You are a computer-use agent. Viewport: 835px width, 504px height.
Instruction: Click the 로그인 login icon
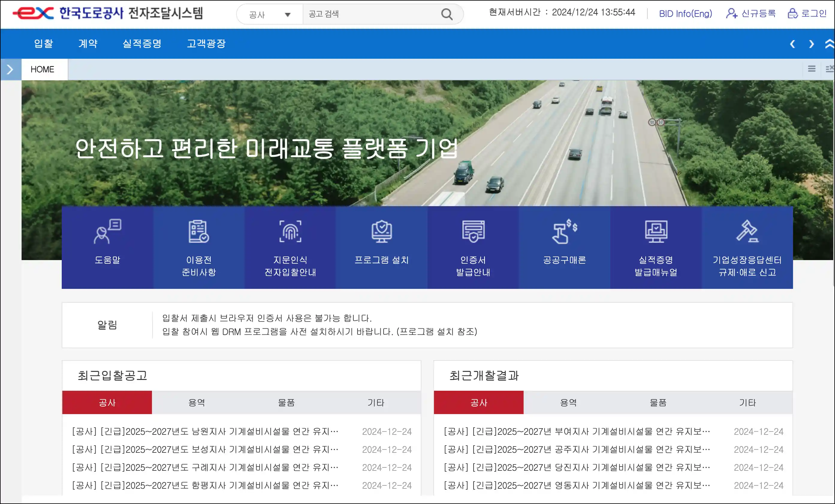pos(792,14)
